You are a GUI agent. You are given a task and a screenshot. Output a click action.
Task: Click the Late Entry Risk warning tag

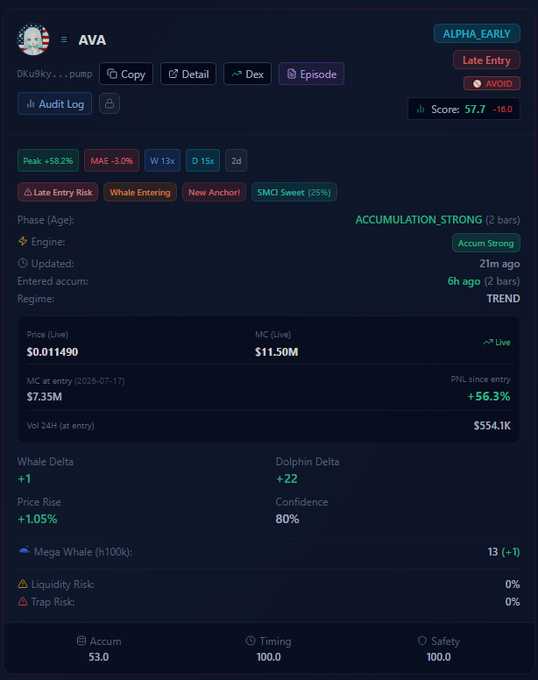point(58,192)
